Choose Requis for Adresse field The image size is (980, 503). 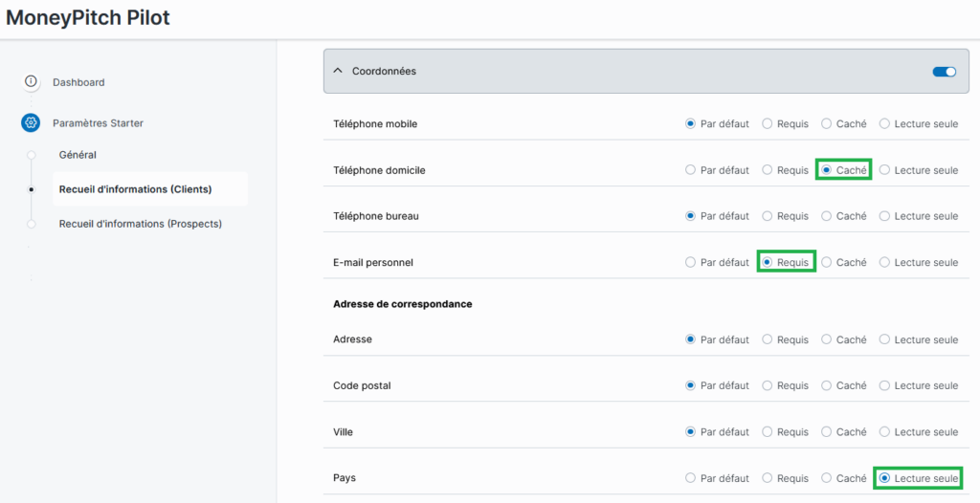pos(768,339)
